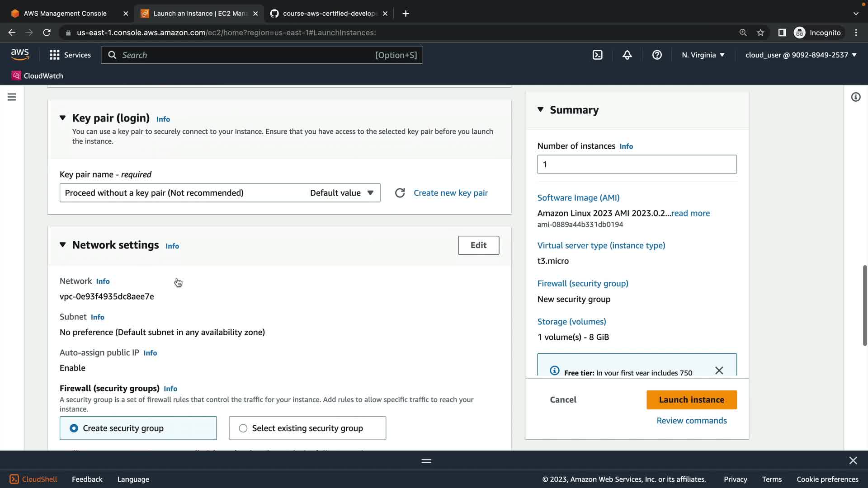Click the refresh key pairs icon
Viewport: 868px width, 488px height.
pyautogui.click(x=400, y=193)
